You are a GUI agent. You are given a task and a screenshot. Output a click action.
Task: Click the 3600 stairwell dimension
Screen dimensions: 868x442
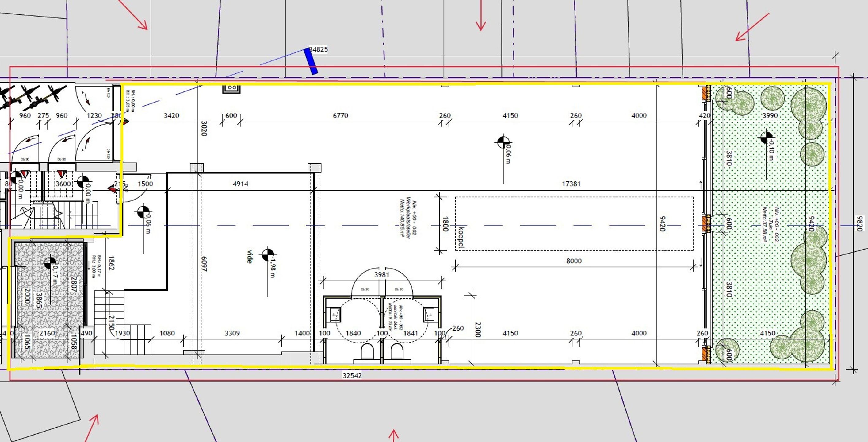tap(63, 184)
